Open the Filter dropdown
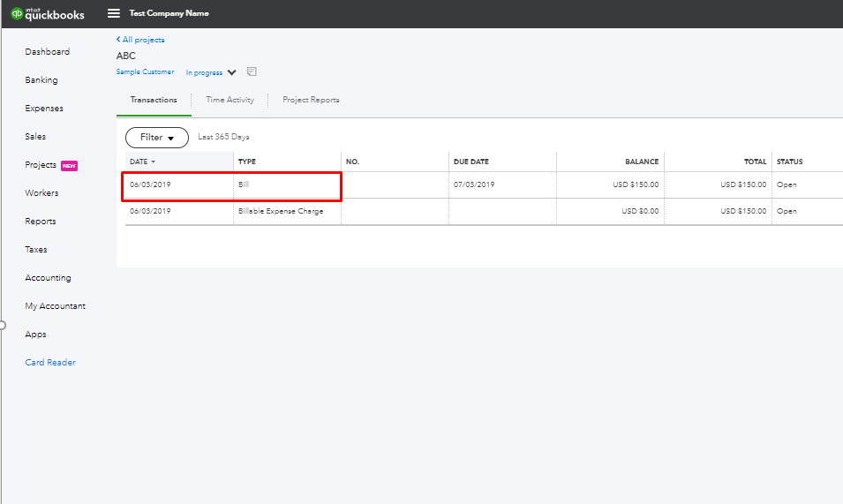The image size is (843, 504). (156, 138)
